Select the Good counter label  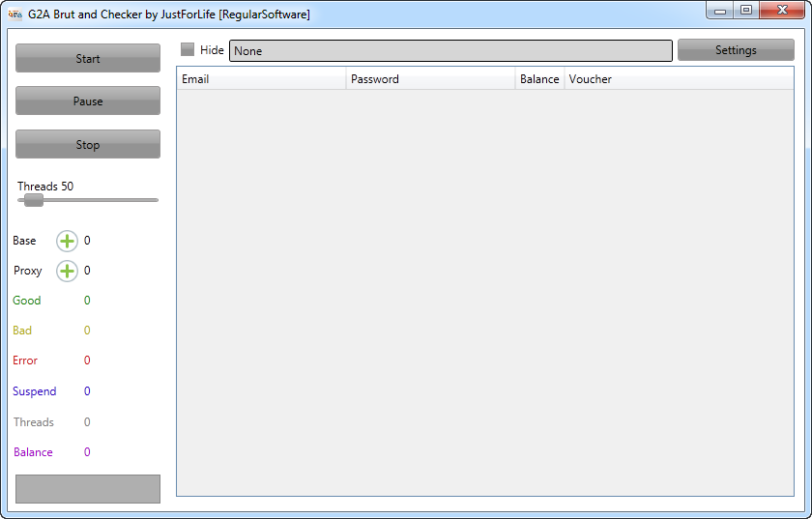26,301
